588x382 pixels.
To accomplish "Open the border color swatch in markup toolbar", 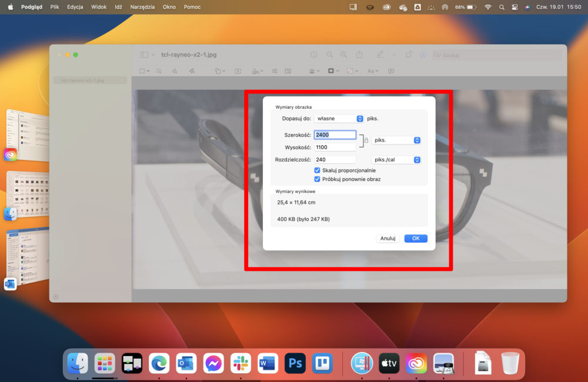I will (x=333, y=71).
